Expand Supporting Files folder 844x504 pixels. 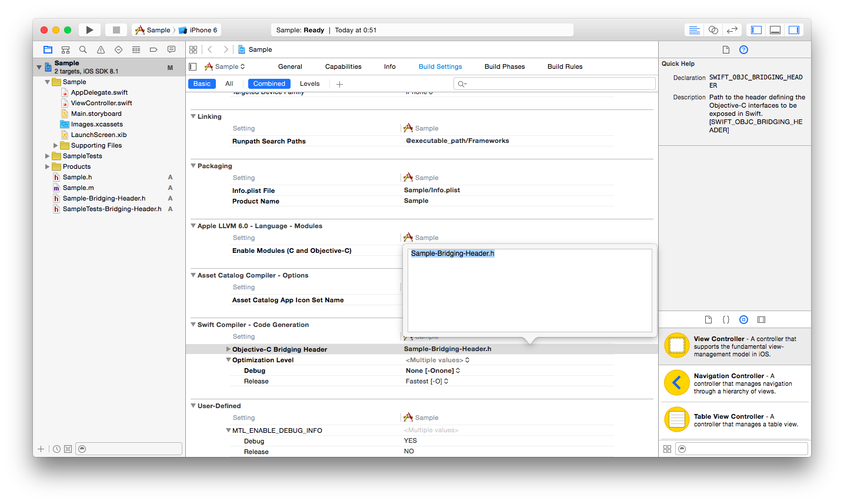pyautogui.click(x=56, y=146)
